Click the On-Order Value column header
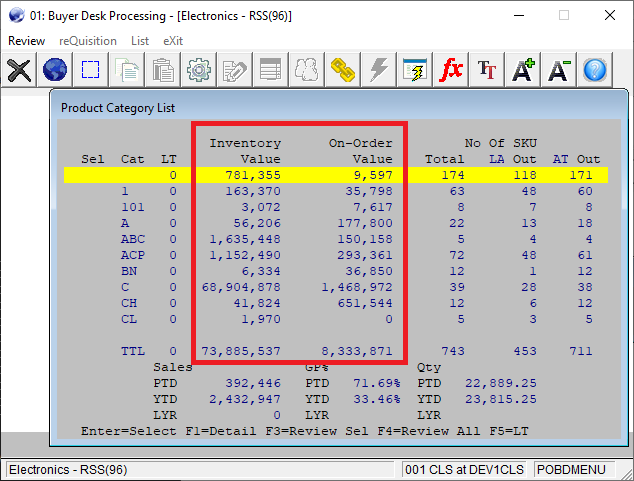Screen dimensions: 634x481 click(361, 151)
